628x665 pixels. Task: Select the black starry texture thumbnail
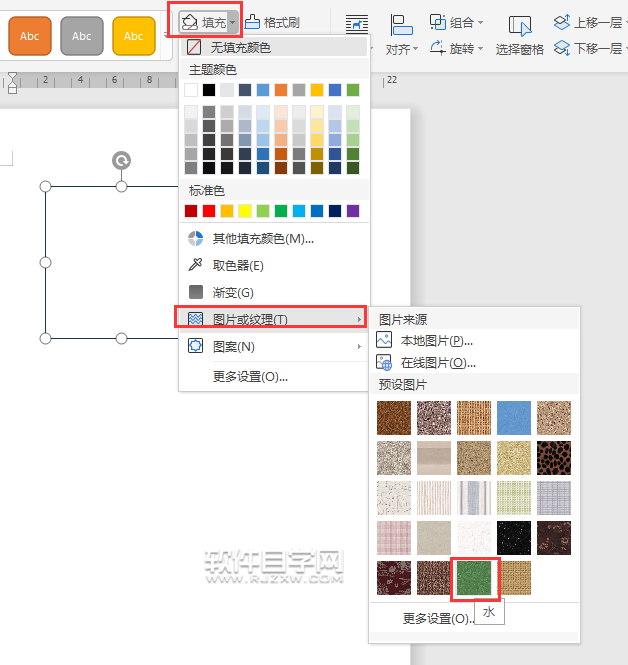click(514, 538)
